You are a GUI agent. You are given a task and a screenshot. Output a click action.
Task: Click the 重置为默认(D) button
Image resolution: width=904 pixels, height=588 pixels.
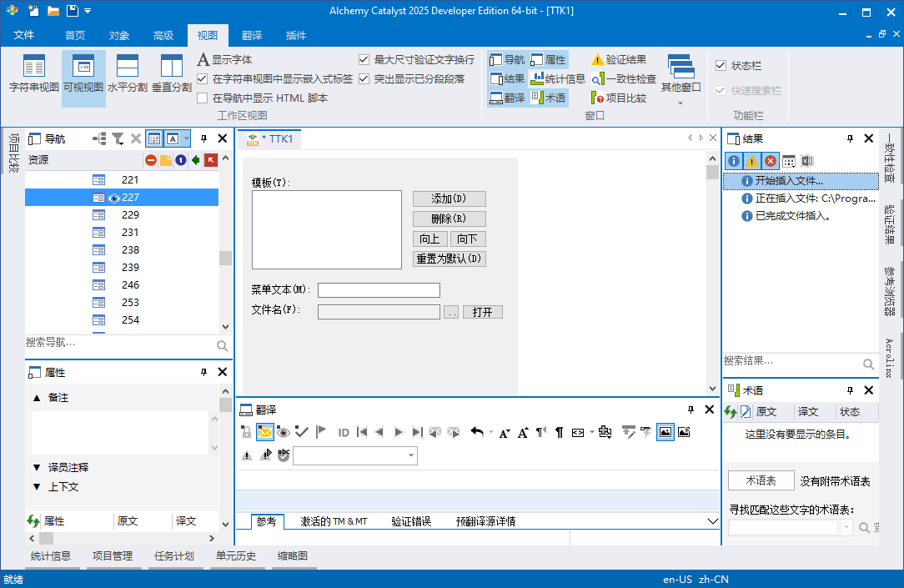pos(449,259)
